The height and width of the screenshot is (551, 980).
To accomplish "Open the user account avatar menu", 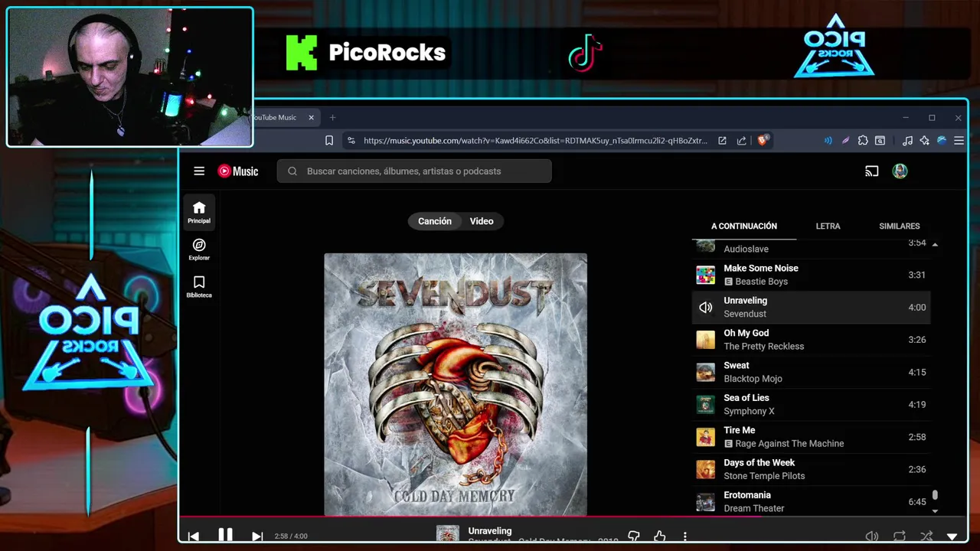I will pos(900,171).
